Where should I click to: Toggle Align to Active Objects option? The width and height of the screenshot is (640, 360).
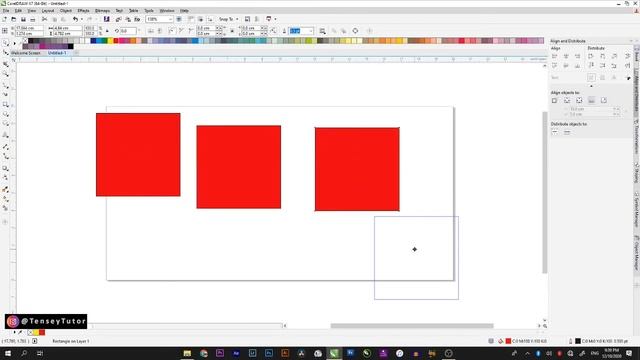[554, 100]
